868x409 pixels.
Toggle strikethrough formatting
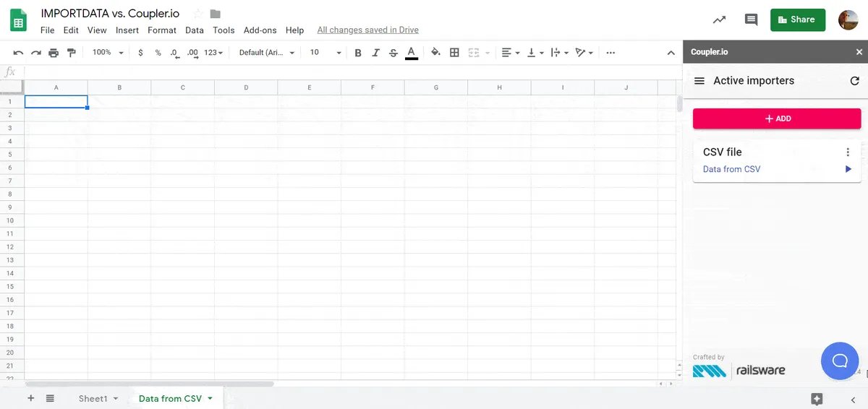[393, 53]
